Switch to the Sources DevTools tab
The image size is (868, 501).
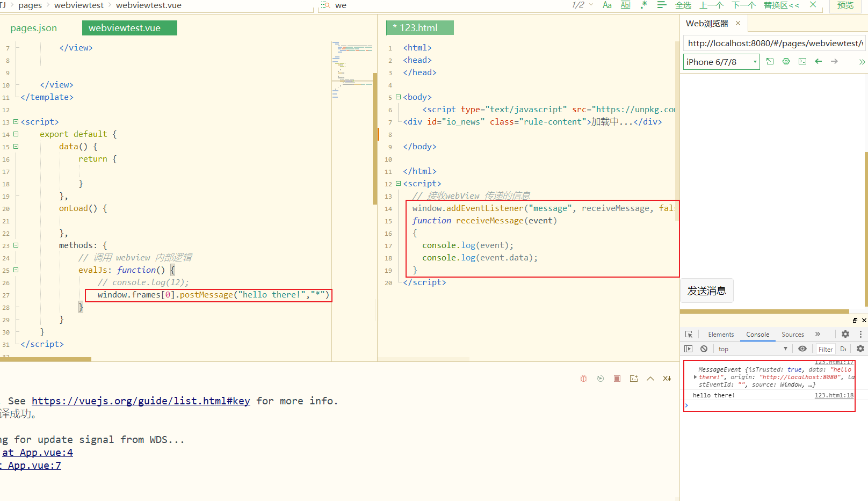click(x=793, y=335)
